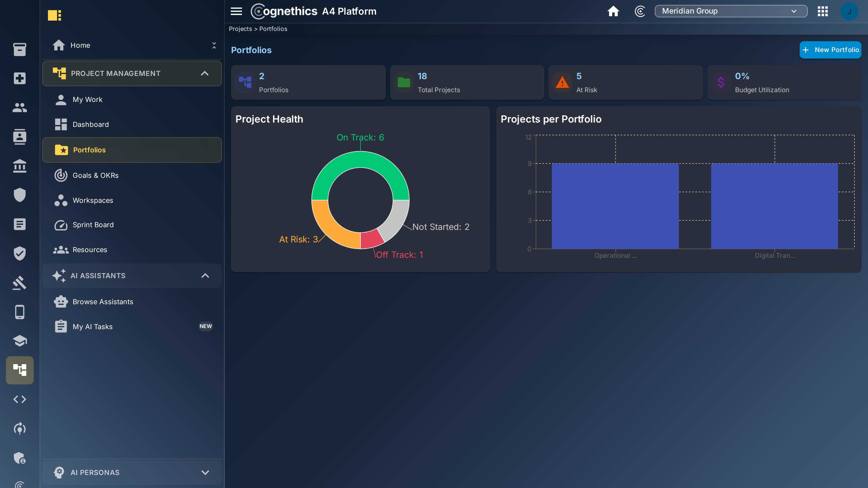The width and height of the screenshot is (868, 488).
Task: Select the highlighted project tree icon in the left rail
Action: pyautogui.click(x=20, y=370)
